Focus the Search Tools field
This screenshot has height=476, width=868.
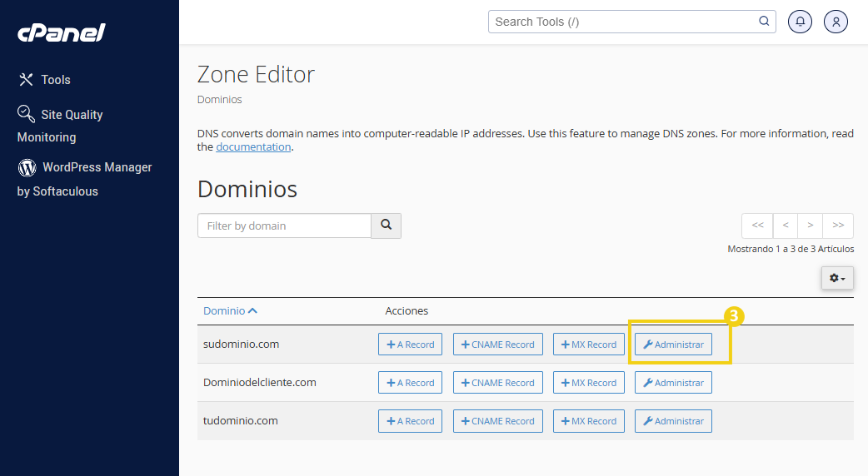[631, 22]
